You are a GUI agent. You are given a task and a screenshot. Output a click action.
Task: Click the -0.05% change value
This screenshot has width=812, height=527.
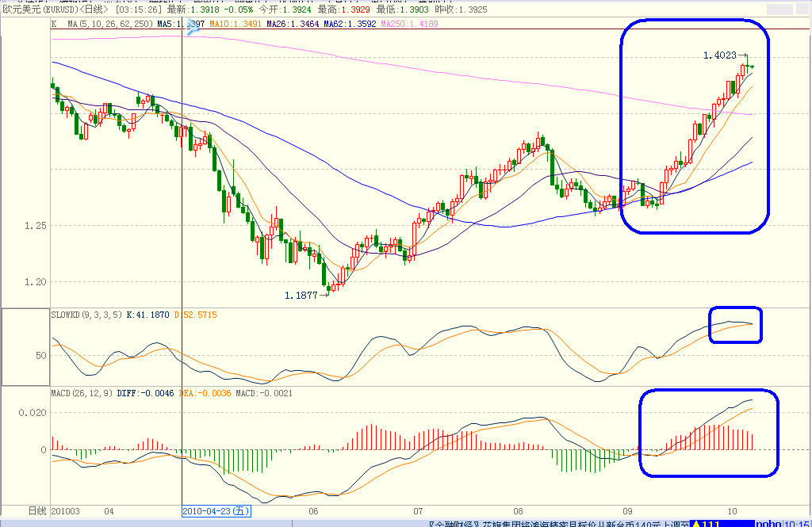click(238, 10)
